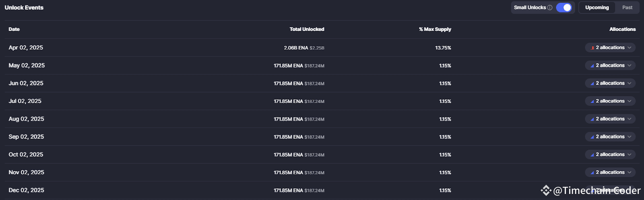Open the 2 allocations button for Sep 02
The image size is (644, 200).
pos(610,137)
